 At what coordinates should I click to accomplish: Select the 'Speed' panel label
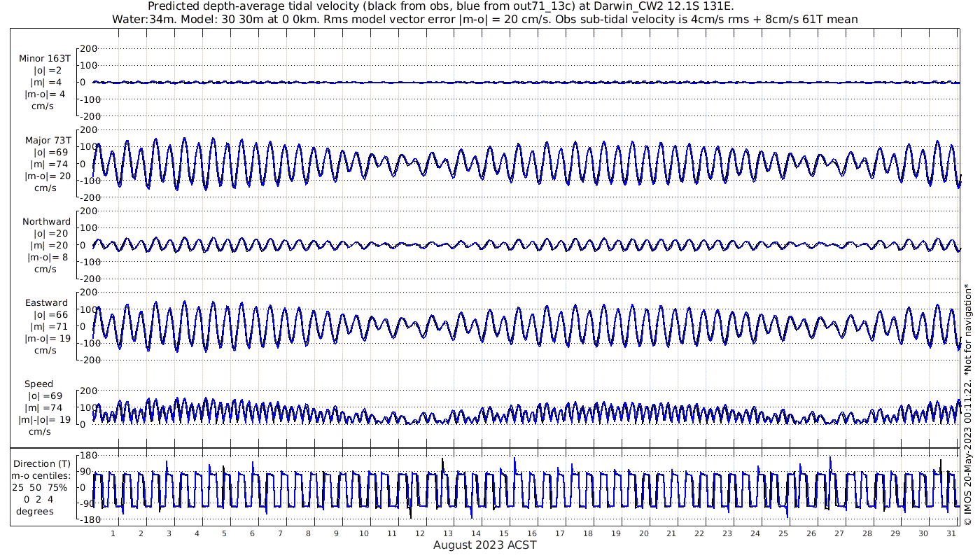pyautogui.click(x=38, y=384)
